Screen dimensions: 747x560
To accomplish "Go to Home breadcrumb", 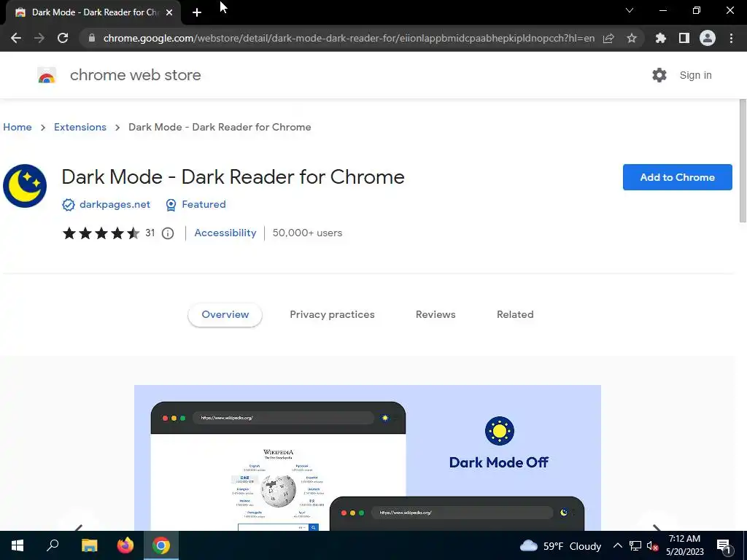I will click(x=18, y=127).
